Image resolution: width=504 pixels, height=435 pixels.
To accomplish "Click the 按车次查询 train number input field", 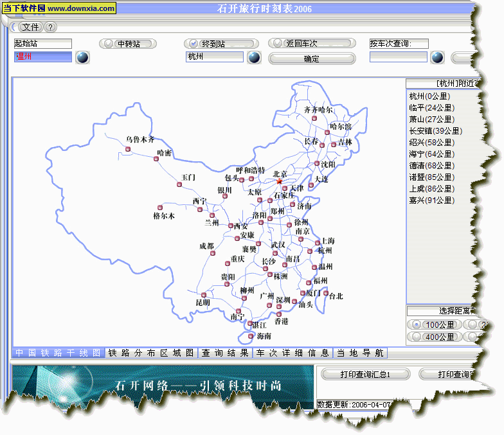I will pyautogui.click(x=398, y=57).
